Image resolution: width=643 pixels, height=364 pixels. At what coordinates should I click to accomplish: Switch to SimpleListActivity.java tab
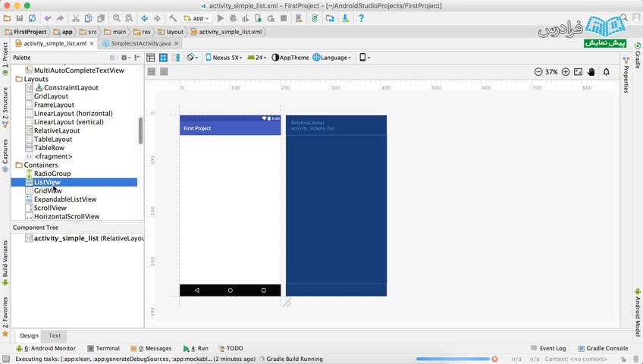tap(136, 43)
